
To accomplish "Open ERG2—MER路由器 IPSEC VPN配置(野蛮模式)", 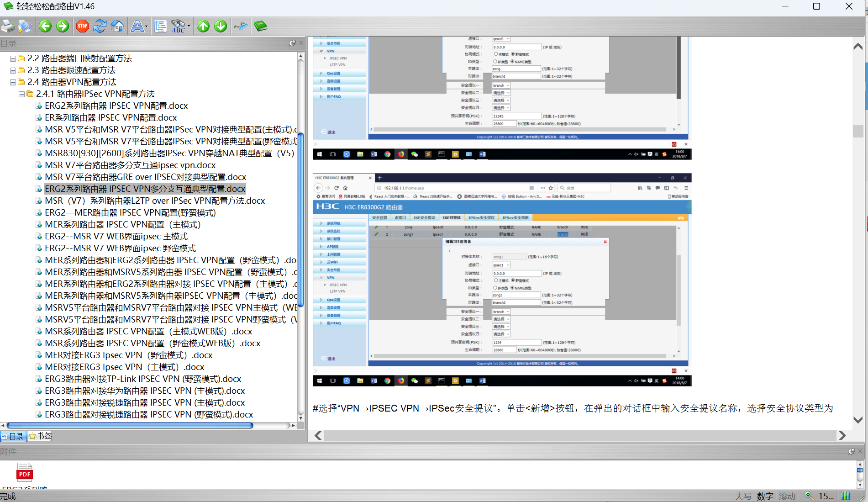I will pos(130,213).
